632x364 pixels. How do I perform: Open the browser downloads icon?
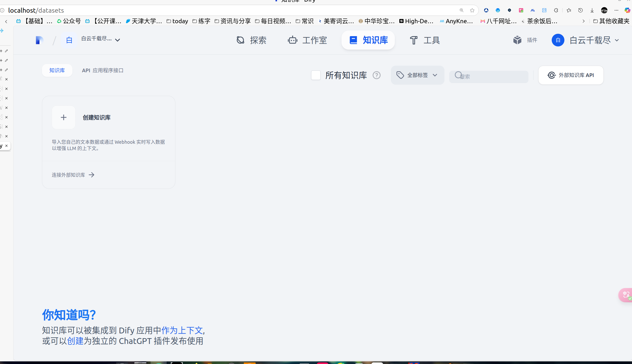click(x=592, y=10)
